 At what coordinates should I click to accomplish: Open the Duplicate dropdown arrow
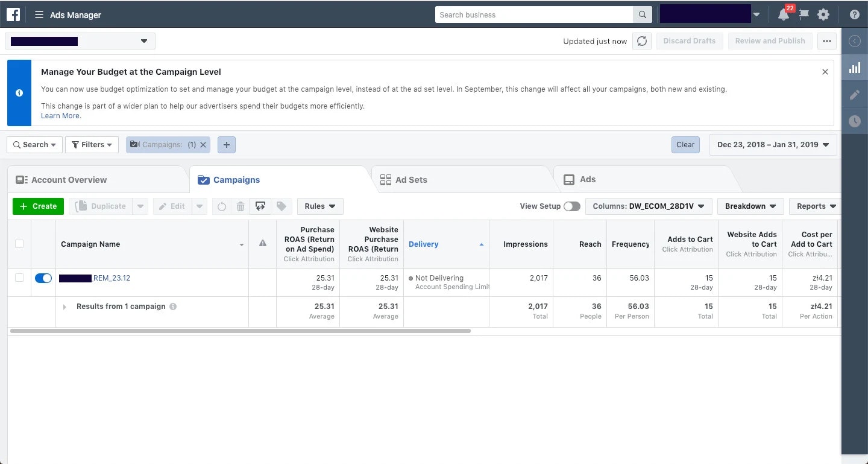140,206
